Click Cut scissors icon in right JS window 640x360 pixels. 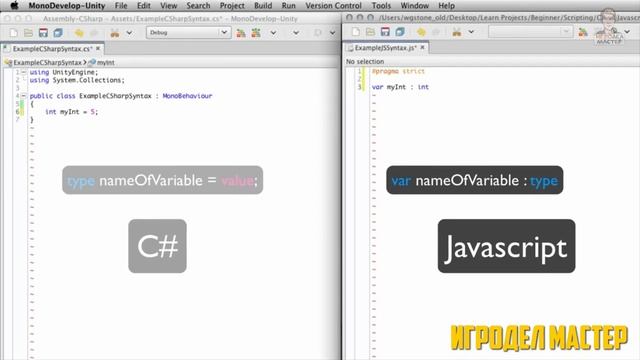[x=456, y=32]
